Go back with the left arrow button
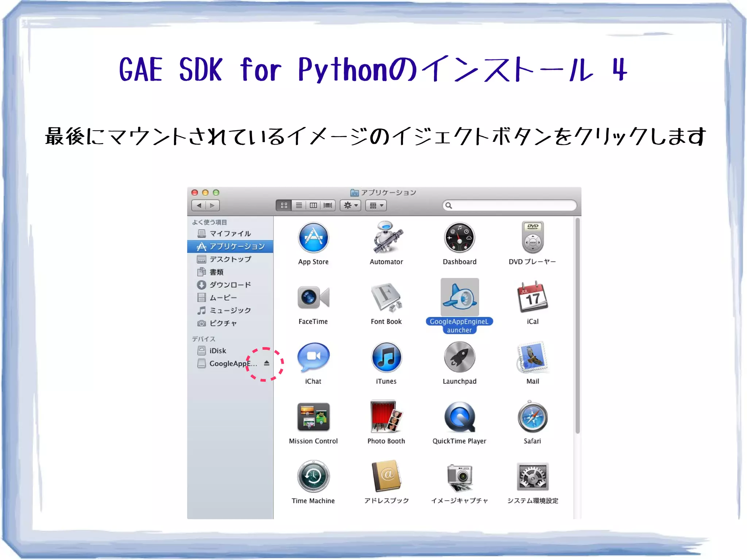This screenshot has width=747, height=560. [199, 205]
